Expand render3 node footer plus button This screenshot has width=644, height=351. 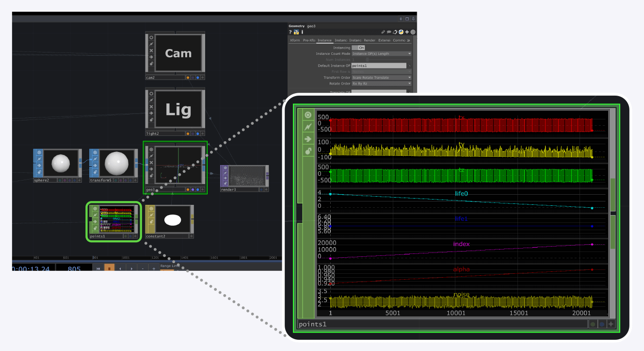[266, 189]
